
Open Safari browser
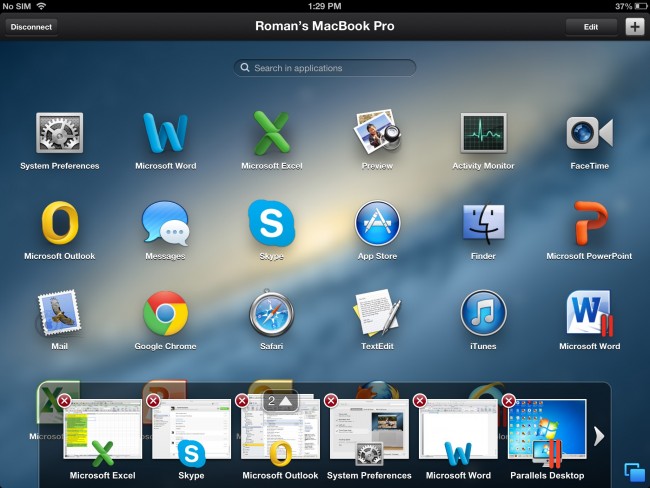pyautogui.click(x=272, y=313)
